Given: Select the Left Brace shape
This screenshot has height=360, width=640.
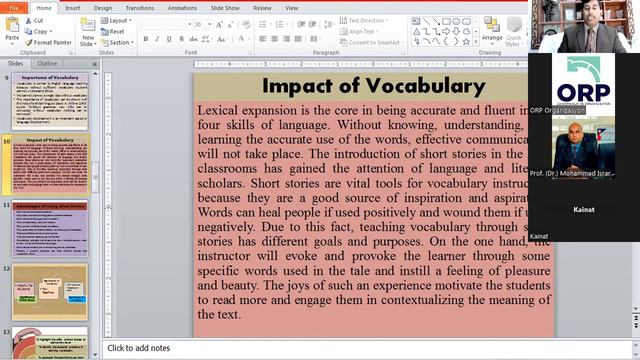Looking at the screenshot, I should tap(446, 41).
